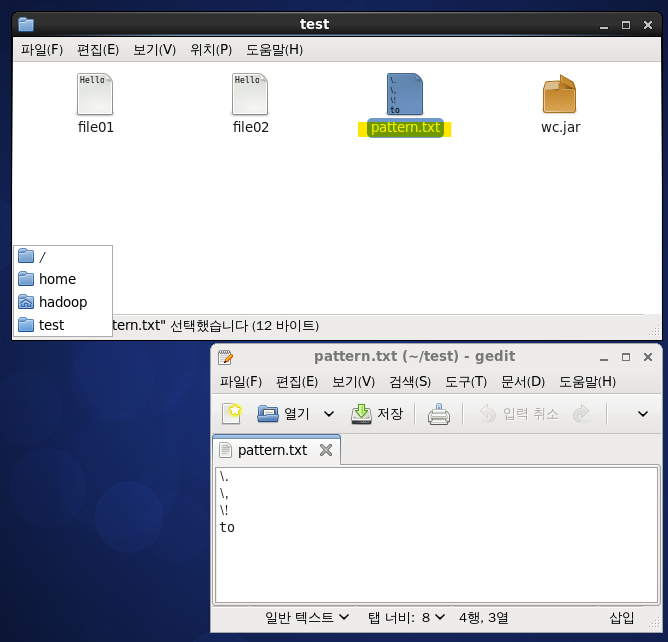Maximize the test file manager window

click(626, 25)
